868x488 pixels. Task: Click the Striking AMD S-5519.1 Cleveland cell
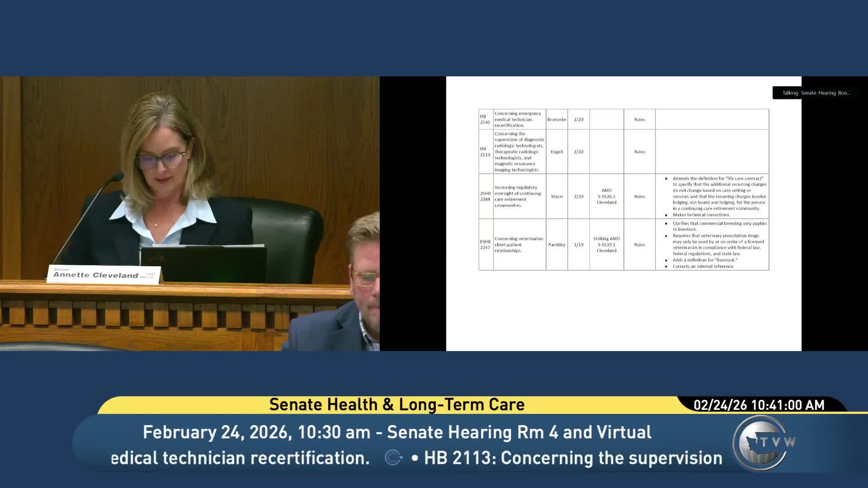click(x=607, y=244)
